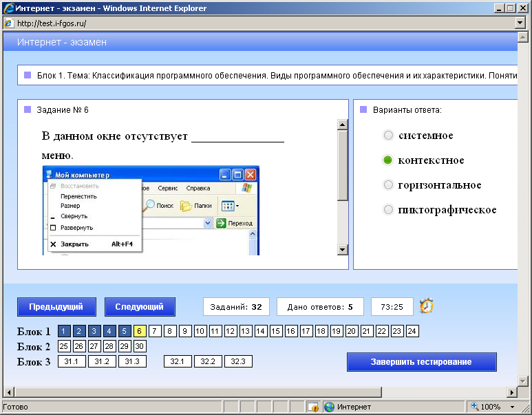Go to question 5 in Блок 1
The image size is (532, 415).
tap(124, 331)
